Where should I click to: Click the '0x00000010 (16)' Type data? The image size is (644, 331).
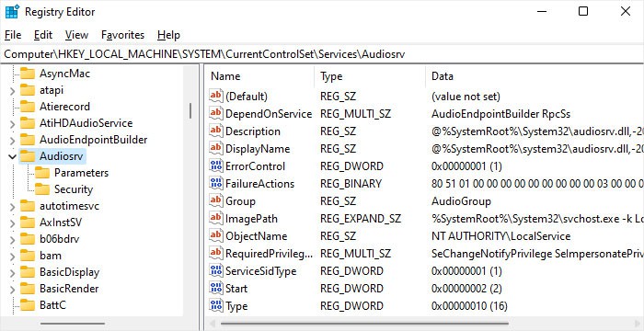pyautogui.click(x=469, y=306)
